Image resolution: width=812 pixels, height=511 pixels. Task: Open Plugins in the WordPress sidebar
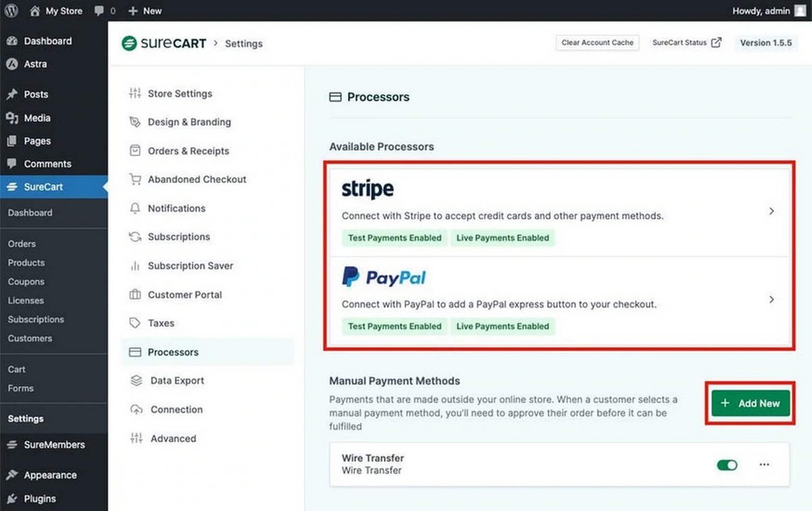(x=40, y=499)
